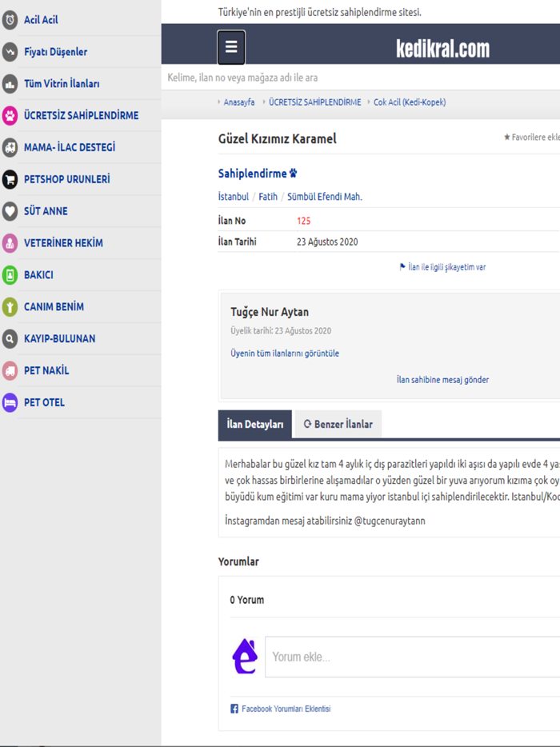
Task: Click the paw icon for Ücretsiz Sahiplendirme
Action: tap(10, 116)
